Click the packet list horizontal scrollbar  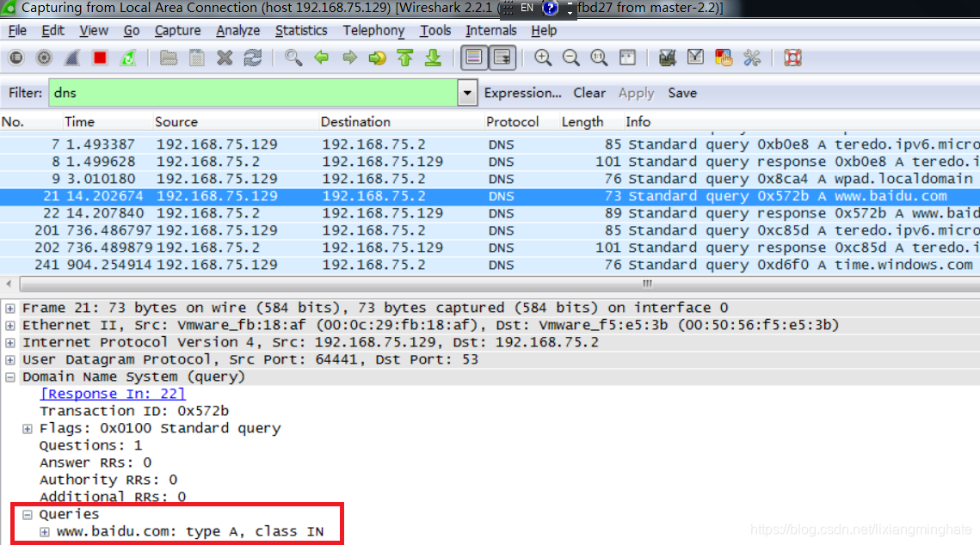click(500, 284)
